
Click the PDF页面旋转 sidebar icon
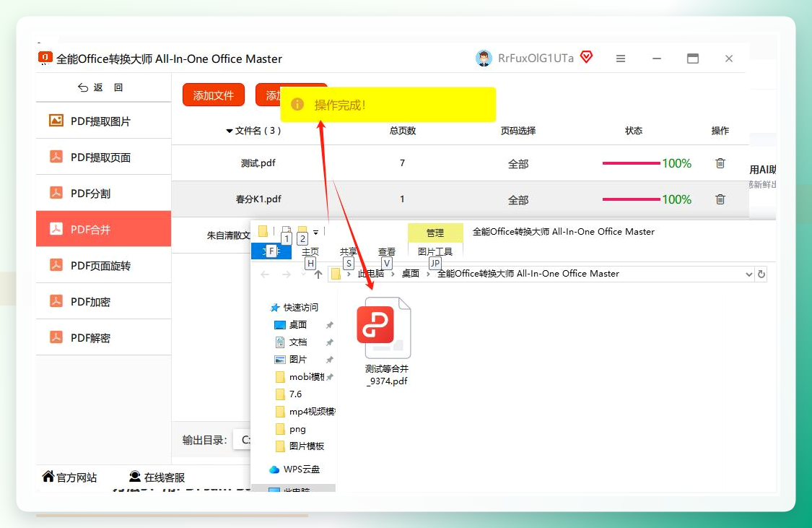56,265
